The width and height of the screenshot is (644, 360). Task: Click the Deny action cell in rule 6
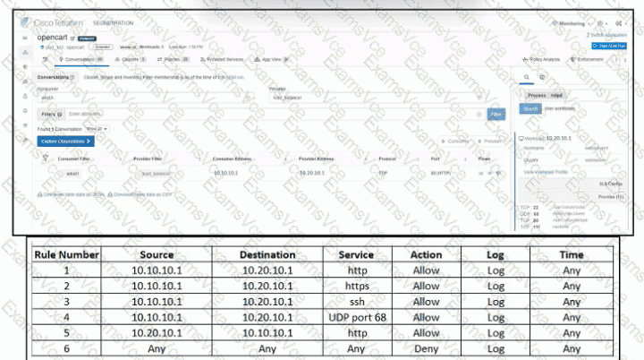(427, 348)
